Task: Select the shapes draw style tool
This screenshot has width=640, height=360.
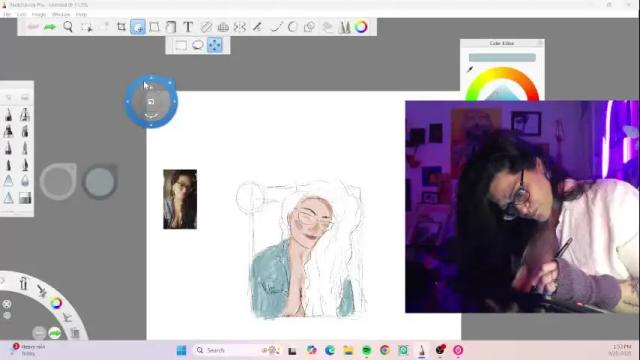Action: pos(309,27)
